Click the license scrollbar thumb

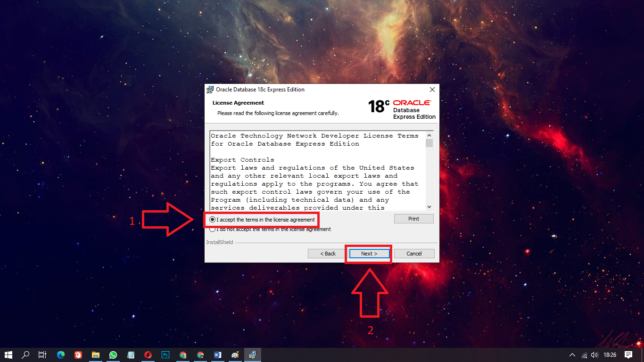429,143
